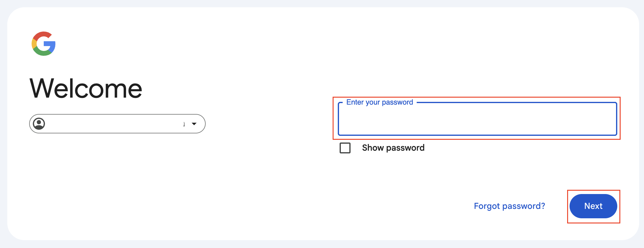The height and width of the screenshot is (248, 644).
Task: Click the Google G logo
Action: [44, 44]
